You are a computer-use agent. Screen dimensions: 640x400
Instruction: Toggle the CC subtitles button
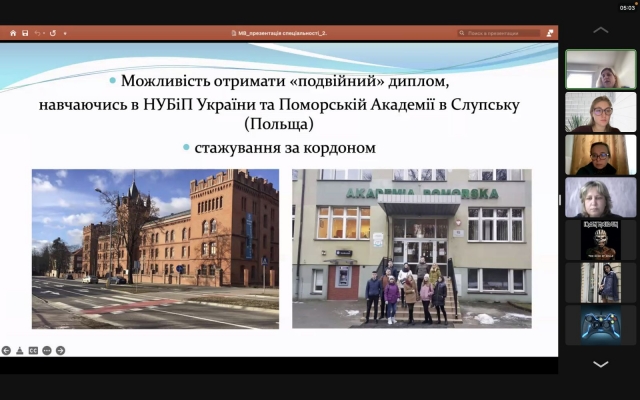(33, 351)
